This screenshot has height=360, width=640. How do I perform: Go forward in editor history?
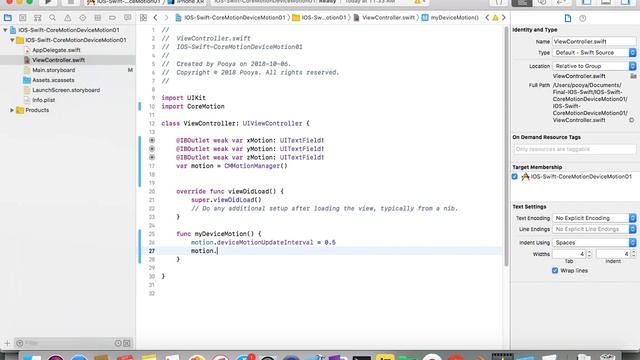point(166,18)
